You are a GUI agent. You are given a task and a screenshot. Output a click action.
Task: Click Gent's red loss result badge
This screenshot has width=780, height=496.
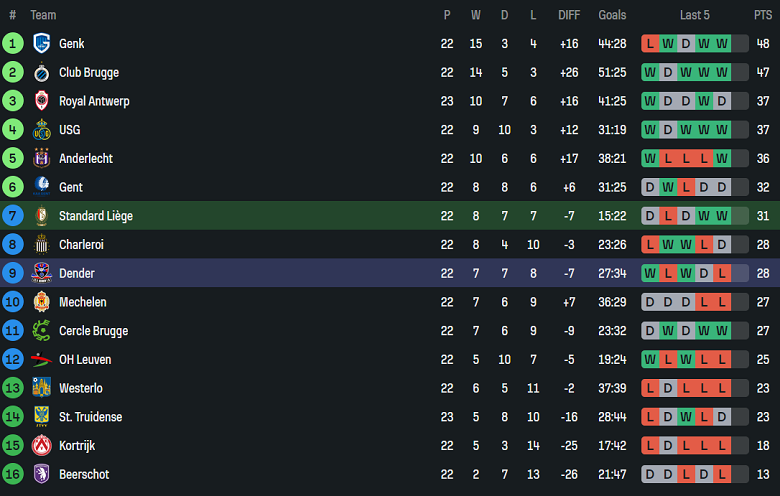point(686,187)
